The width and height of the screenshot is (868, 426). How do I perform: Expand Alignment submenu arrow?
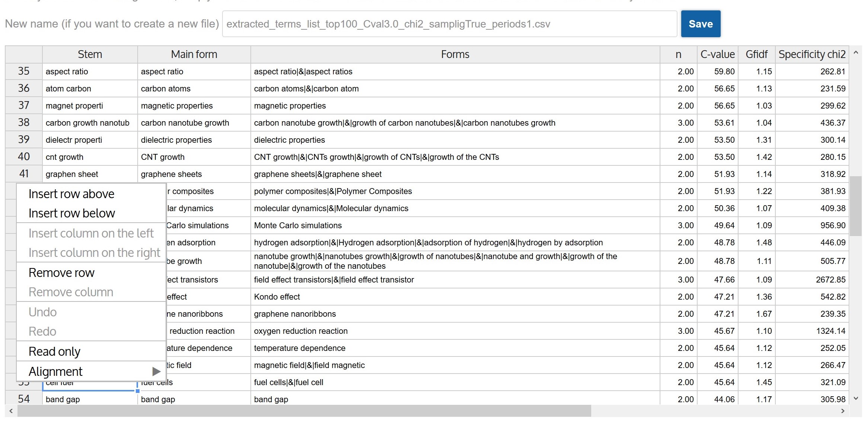(x=156, y=371)
